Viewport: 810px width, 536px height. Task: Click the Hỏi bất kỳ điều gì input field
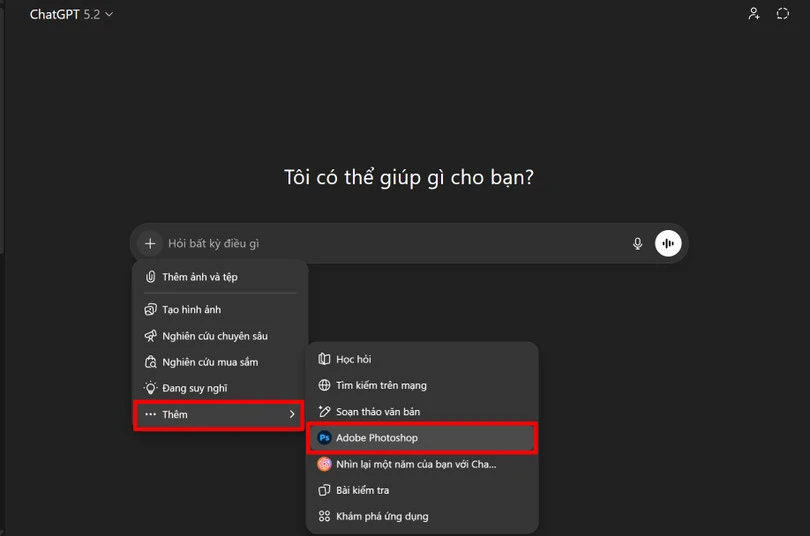(x=390, y=243)
